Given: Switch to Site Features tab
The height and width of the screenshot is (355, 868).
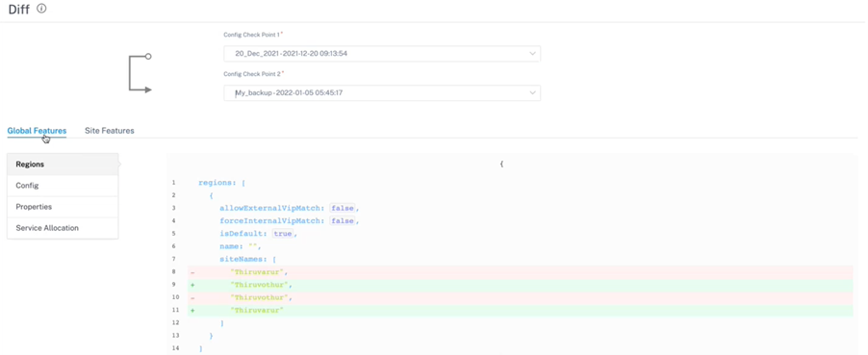Looking at the screenshot, I should (x=109, y=131).
